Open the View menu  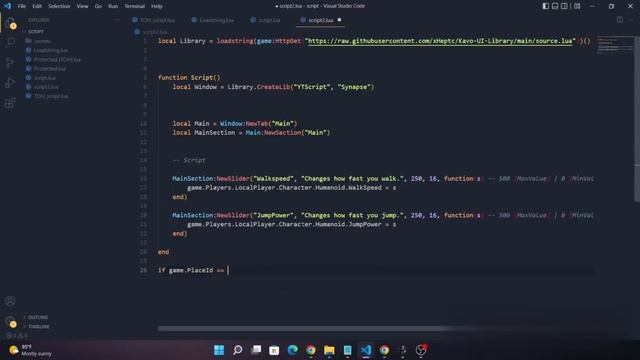82,6
